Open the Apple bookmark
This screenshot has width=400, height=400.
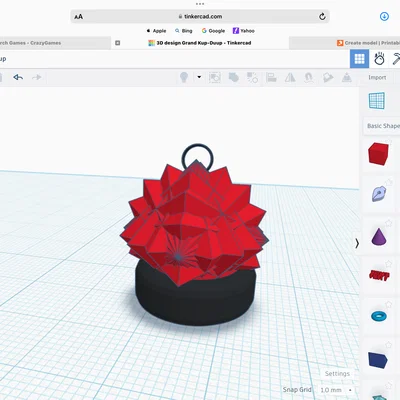pos(156,31)
